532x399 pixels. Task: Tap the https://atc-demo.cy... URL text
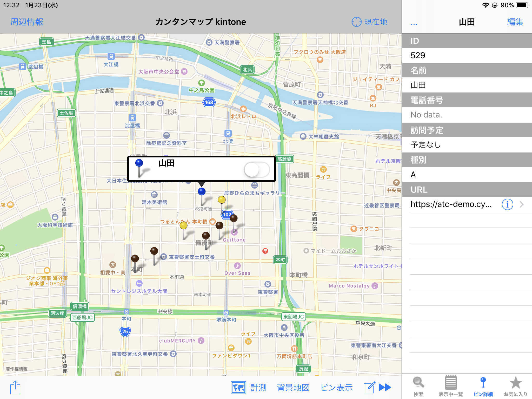pyautogui.click(x=451, y=204)
